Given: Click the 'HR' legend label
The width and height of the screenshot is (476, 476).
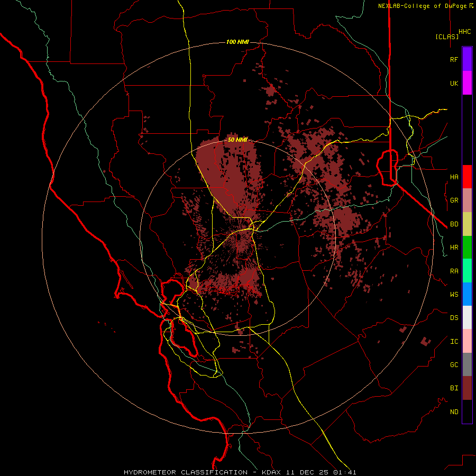Looking at the screenshot, I should [x=454, y=248].
